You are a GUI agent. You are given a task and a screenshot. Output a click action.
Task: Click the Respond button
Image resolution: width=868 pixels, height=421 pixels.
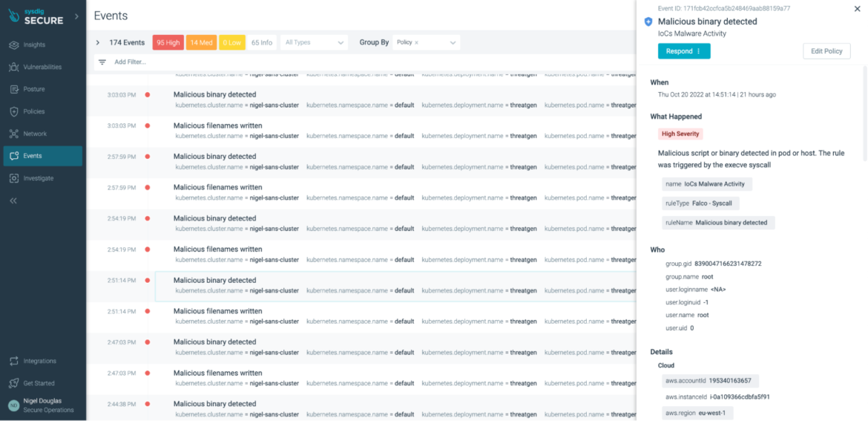(x=684, y=51)
